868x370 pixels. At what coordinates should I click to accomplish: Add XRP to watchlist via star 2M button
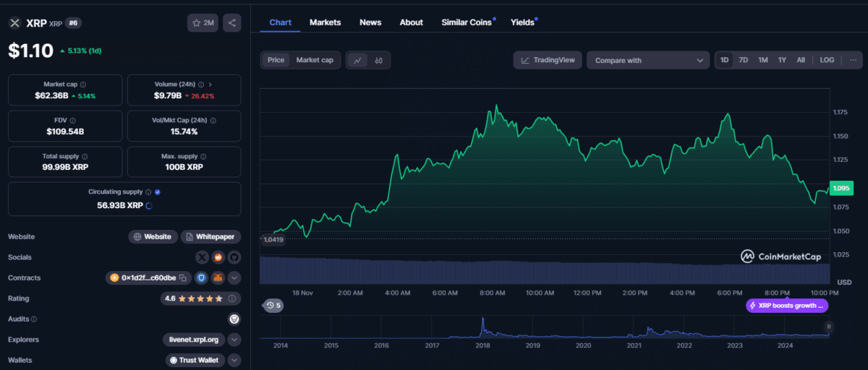coord(203,23)
